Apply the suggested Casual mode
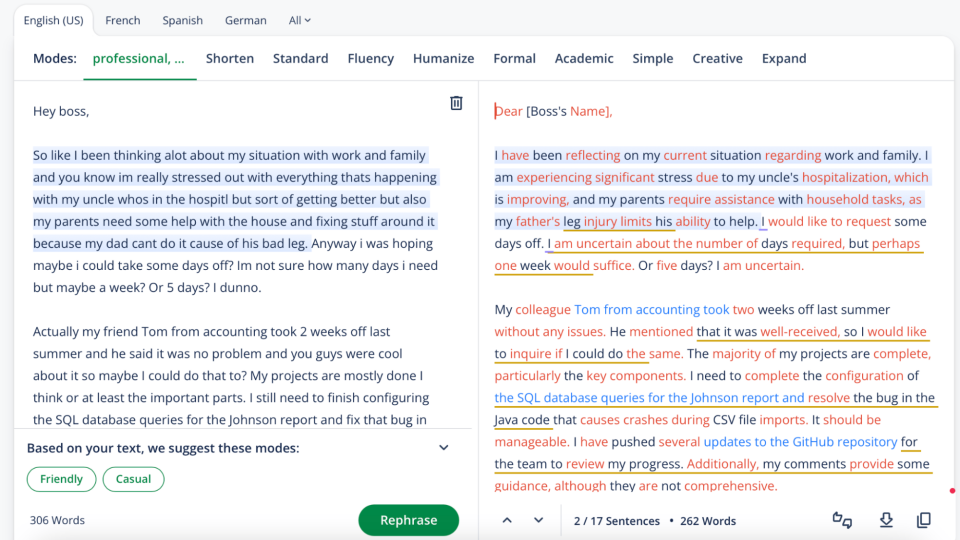 (x=133, y=479)
